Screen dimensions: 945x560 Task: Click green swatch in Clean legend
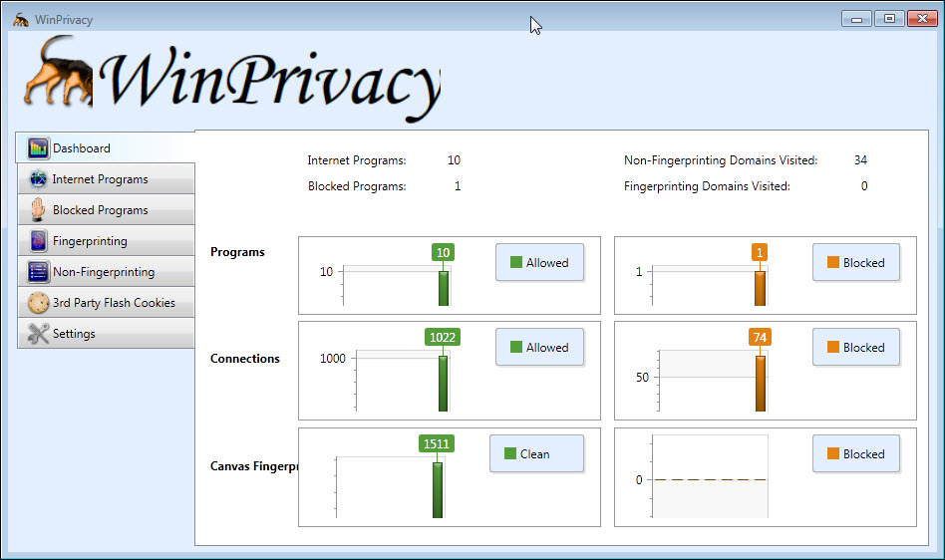point(509,453)
